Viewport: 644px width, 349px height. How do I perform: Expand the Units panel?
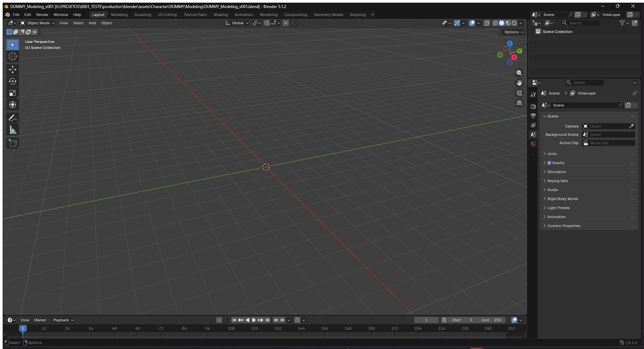(x=589, y=154)
